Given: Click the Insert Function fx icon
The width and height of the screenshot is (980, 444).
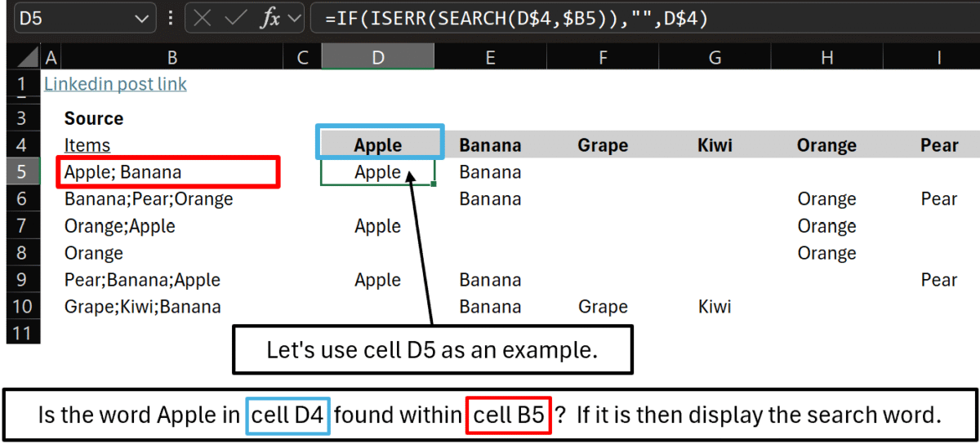Looking at the screenshot, I should click(270, 19).
